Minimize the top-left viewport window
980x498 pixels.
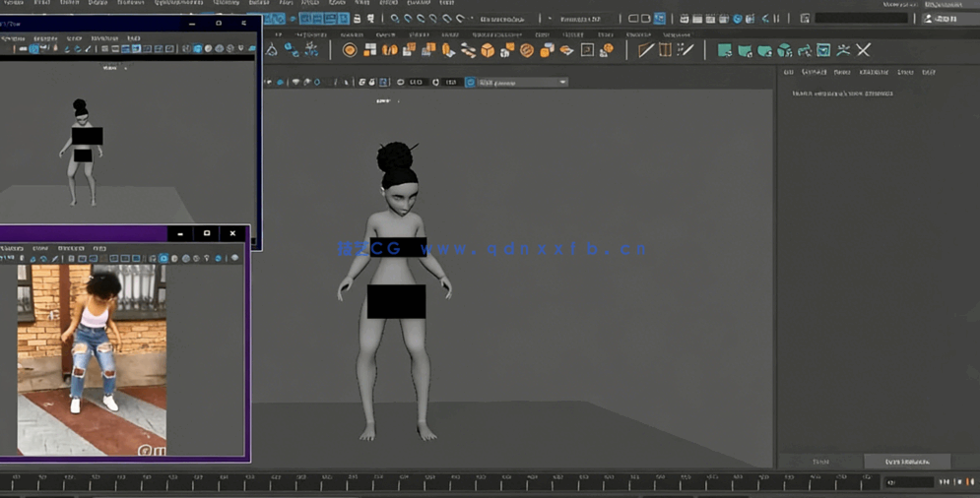click(192, 23)
